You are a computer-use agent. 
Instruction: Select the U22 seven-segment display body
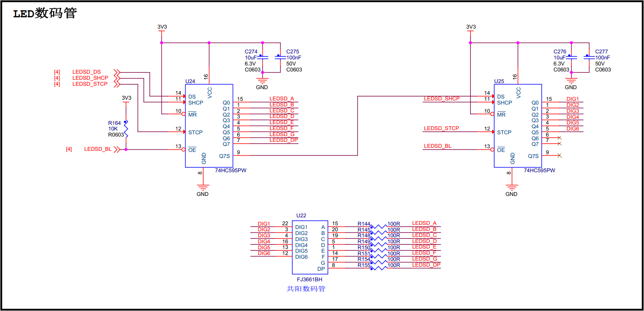click(310, 247)
